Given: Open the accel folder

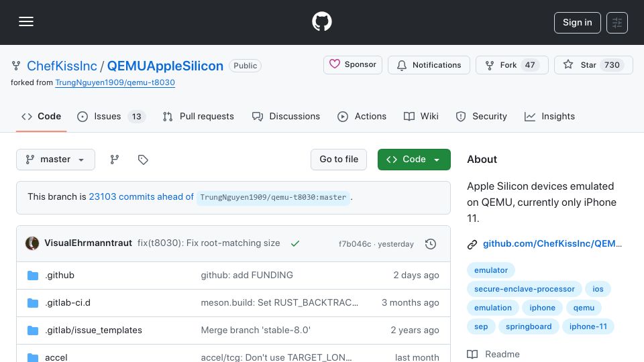Looking at the screenshot, I should [x=56, y=357].
